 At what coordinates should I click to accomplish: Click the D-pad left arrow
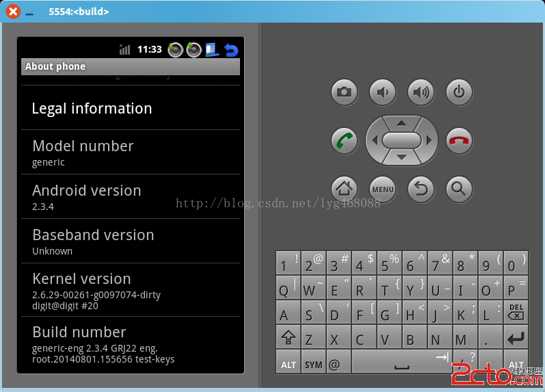tap(375, 140)
